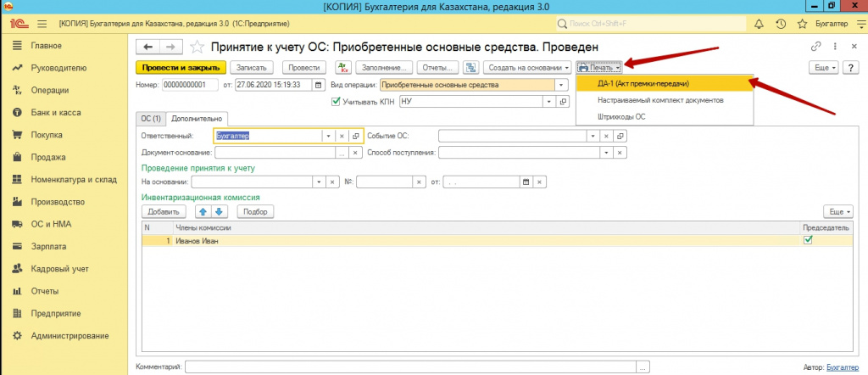The image size is (868, 375).
Task: Click the notifications bell icon
Action: point(759,24)
